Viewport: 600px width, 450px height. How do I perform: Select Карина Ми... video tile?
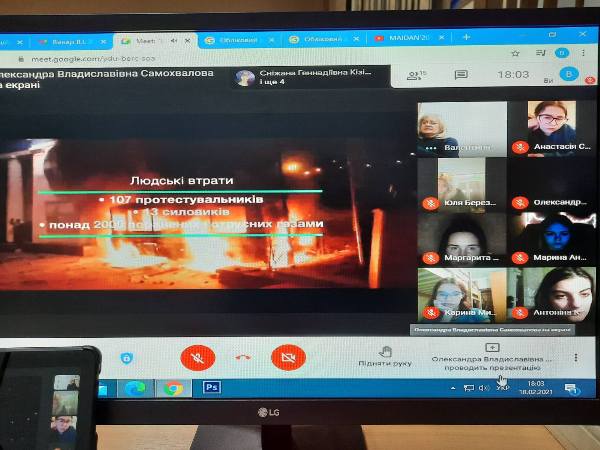pos(462,295)
